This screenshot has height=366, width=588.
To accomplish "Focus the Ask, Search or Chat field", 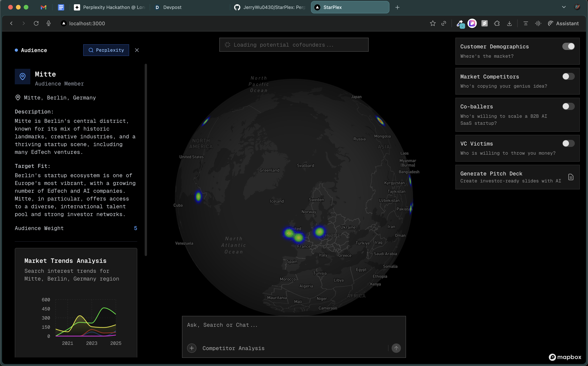I will pos(294,325).
